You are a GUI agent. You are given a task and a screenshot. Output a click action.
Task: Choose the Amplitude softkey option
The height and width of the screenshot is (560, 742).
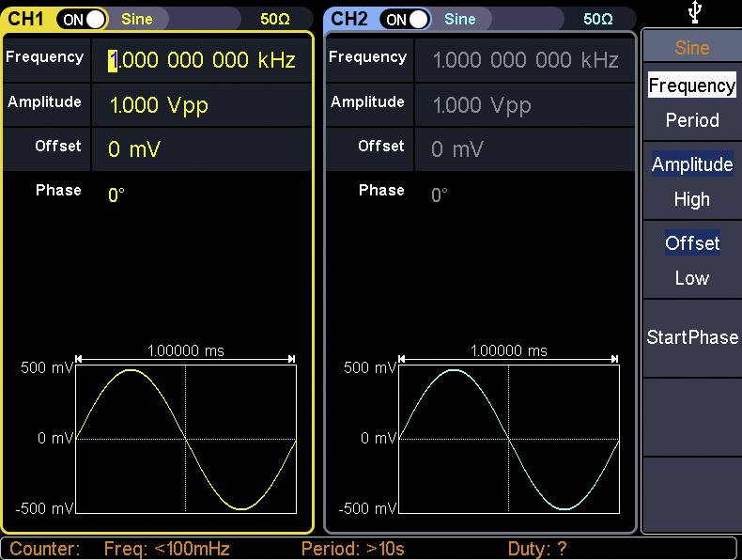(691, 164)
